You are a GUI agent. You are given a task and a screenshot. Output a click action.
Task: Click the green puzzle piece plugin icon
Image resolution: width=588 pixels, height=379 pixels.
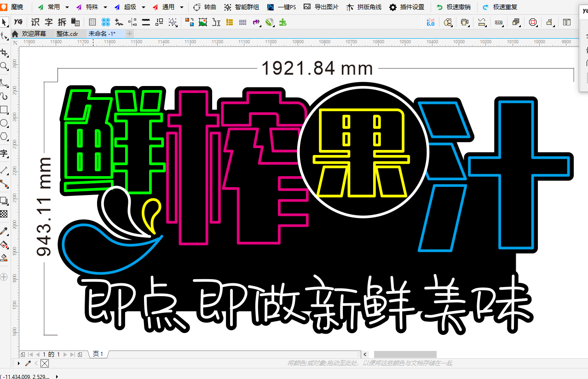(x=283, y=22)
